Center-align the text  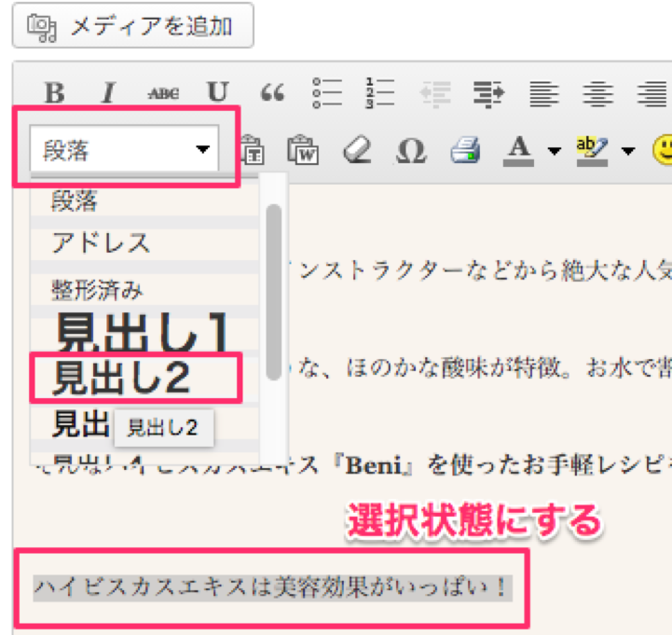pos(597,92)
